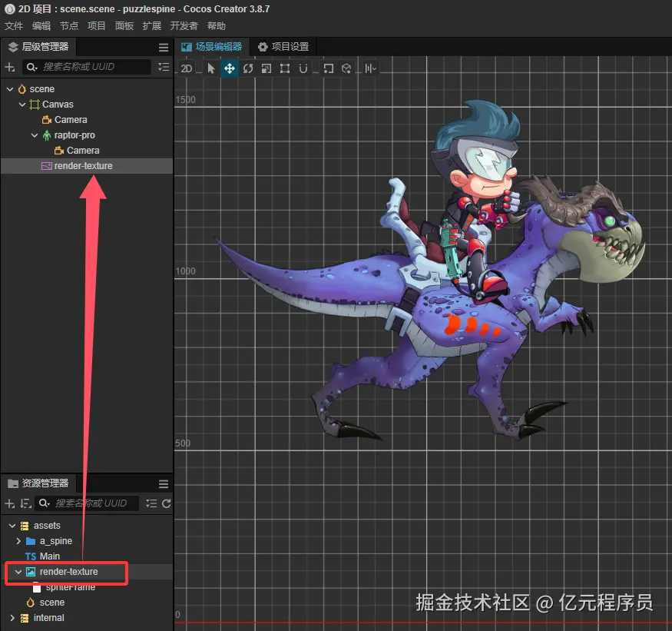Switch to the 场景编辑器 tab
This screenshot has width=672, height=631.
[x=212, y=47]
